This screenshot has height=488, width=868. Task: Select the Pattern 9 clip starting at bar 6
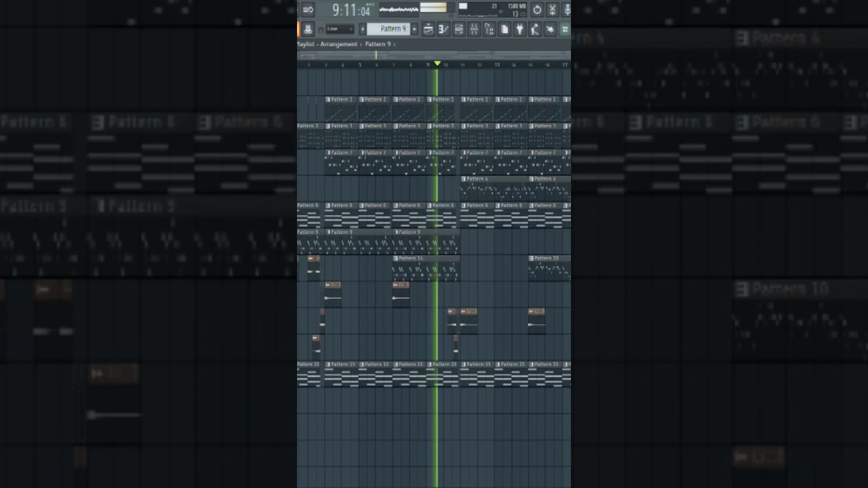point(427,242)
